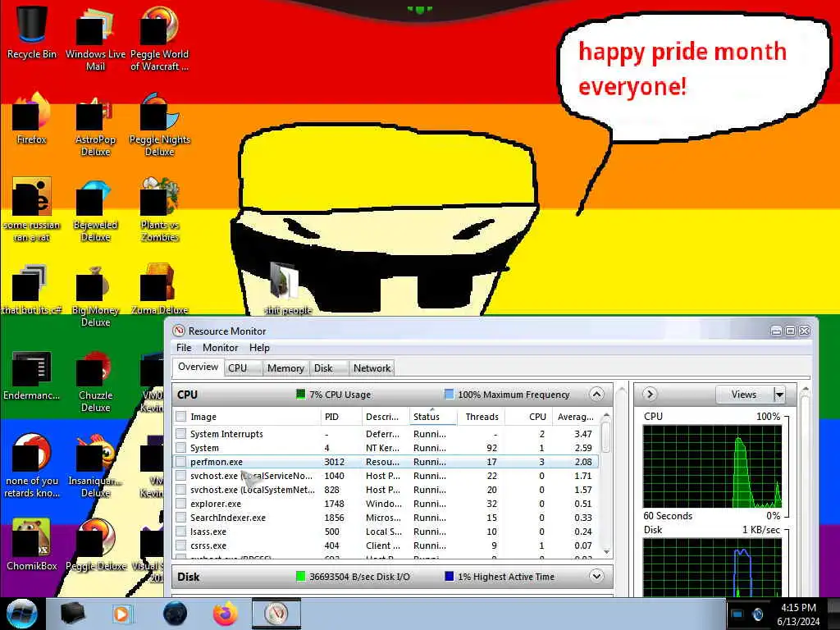Viewport: 840px width, 630px height.
Task: Check the box for lsass.exe
Action: pyautogui.click(x=181, y=531)
